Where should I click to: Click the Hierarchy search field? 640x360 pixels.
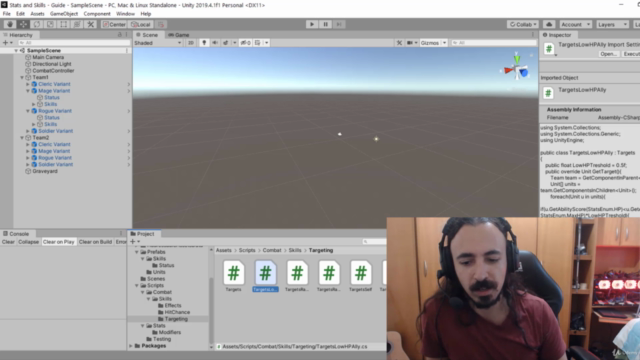point(73,43)
